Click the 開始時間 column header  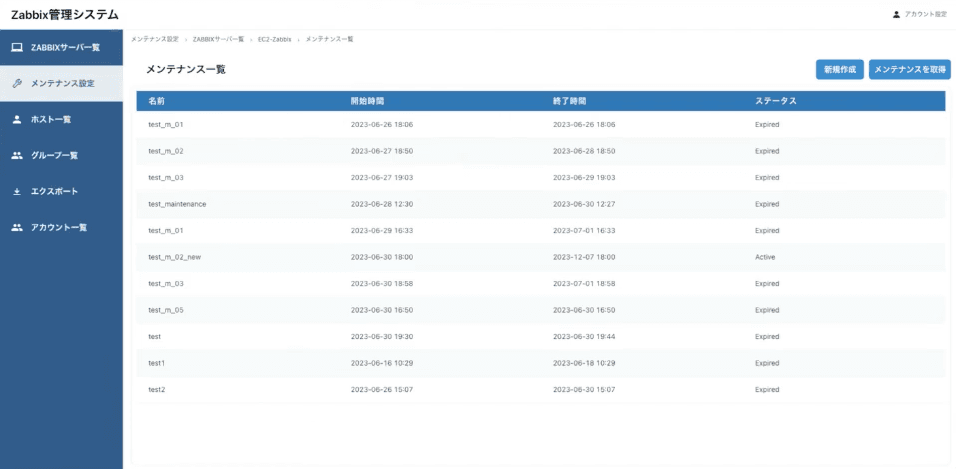click(367, 101)
